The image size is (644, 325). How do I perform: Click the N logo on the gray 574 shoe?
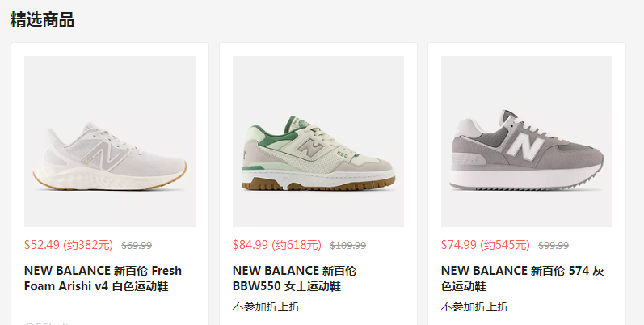pyautogui.click(x=524, y=144)
